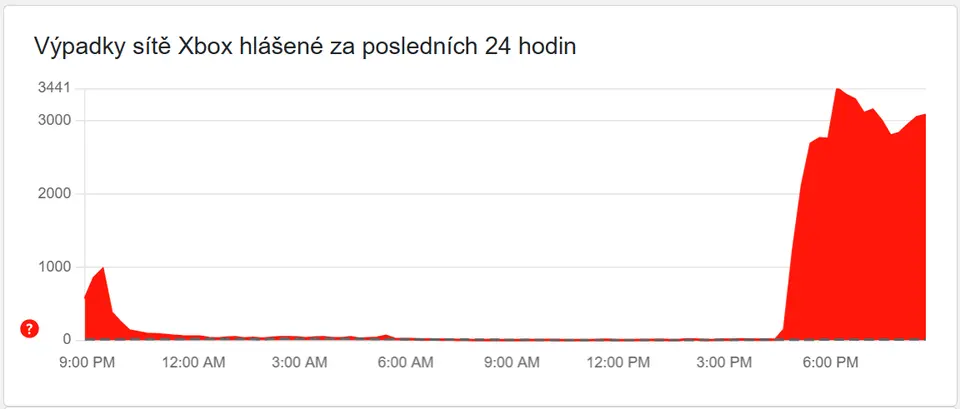The image size is (960, 409).
Task: Click the 1000 y-axis label
Action: [53, 267]
